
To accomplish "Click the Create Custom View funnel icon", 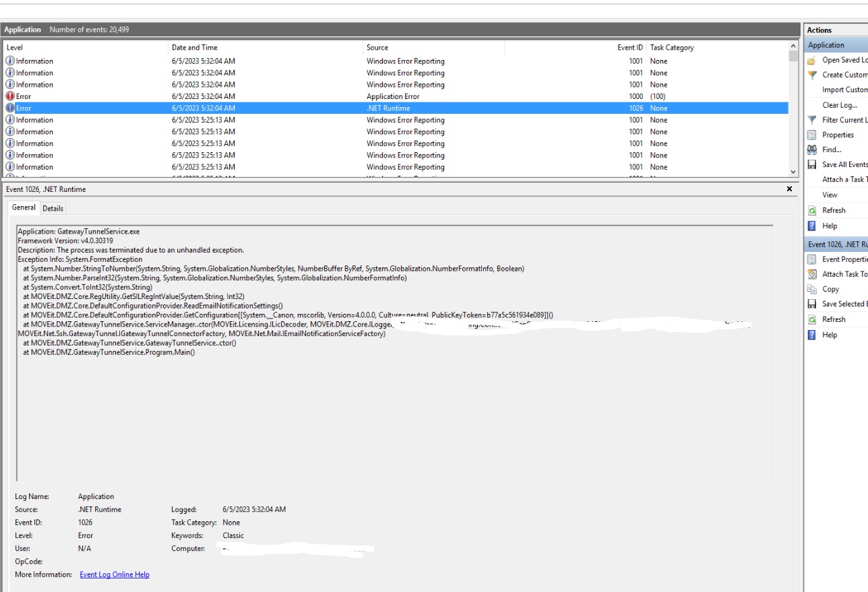I will click(x=812, y=75).
